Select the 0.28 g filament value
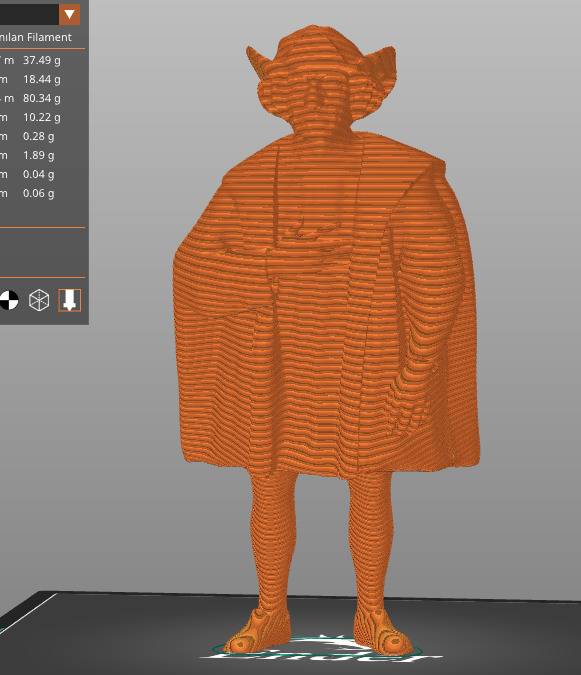This screenshot has width=581, height=675. [39, 136]
